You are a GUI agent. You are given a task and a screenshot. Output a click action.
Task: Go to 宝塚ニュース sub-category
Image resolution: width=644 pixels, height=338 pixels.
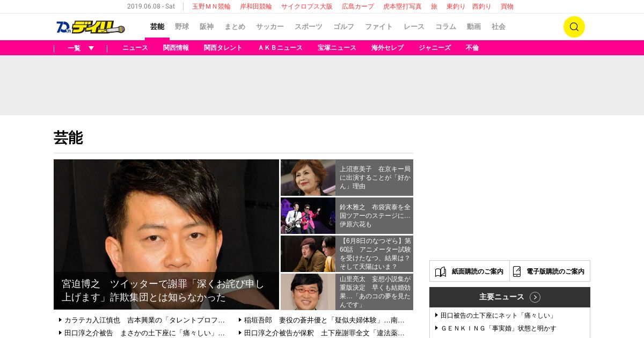[337, 48]
